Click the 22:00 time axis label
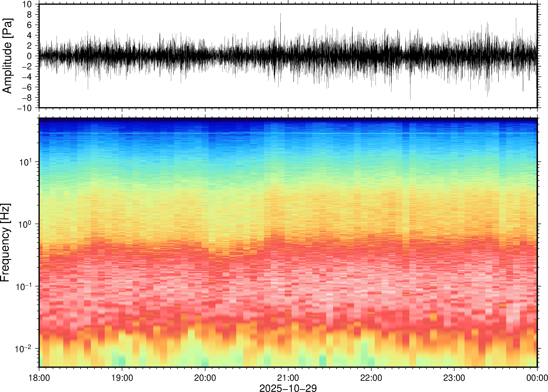This screenshot has height=392, width=548. [x=371, y=378]
